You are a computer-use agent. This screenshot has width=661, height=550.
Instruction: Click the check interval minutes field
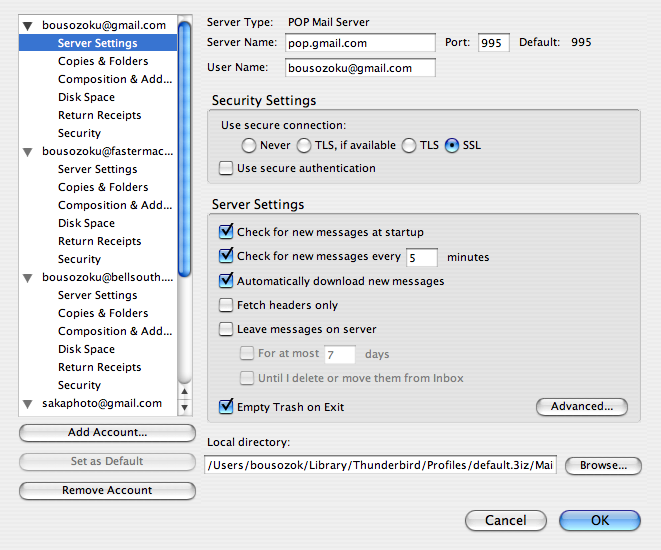tap(422, 258)
